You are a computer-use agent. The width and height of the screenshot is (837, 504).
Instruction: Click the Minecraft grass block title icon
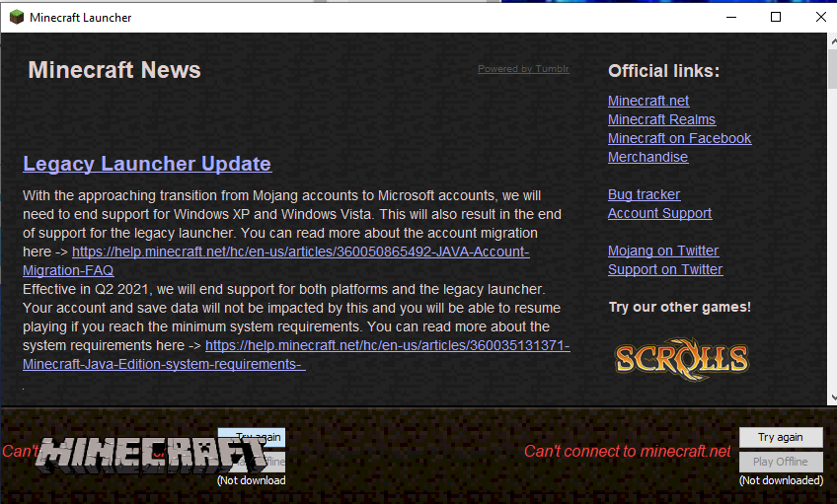click(x=17, y=17)
